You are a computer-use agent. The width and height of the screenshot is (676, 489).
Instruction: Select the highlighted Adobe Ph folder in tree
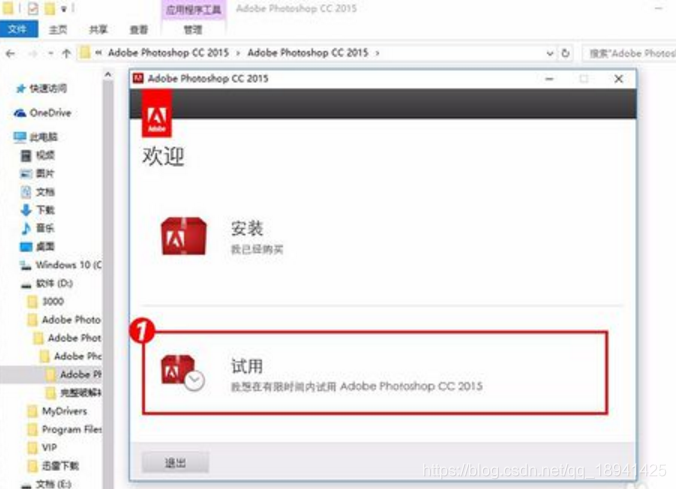(x=74, y=374)
